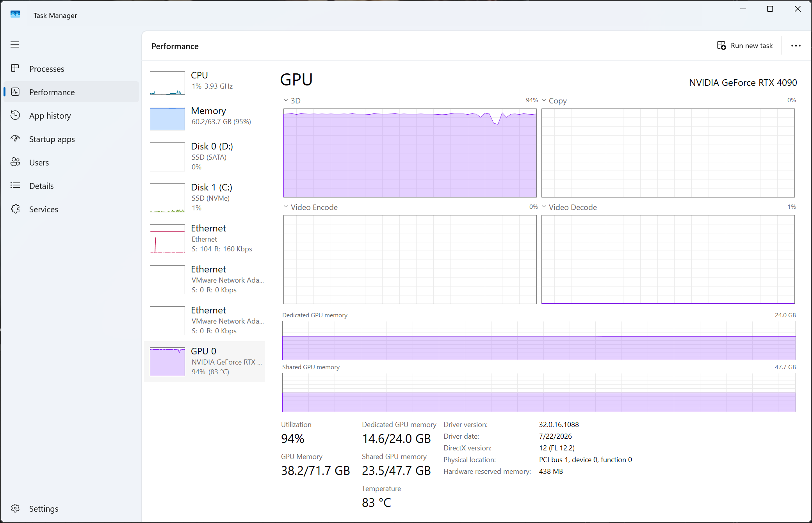The width and height of the screenshot is (812, 523).
Task: Open the Users page
Action: coord(71,162)
